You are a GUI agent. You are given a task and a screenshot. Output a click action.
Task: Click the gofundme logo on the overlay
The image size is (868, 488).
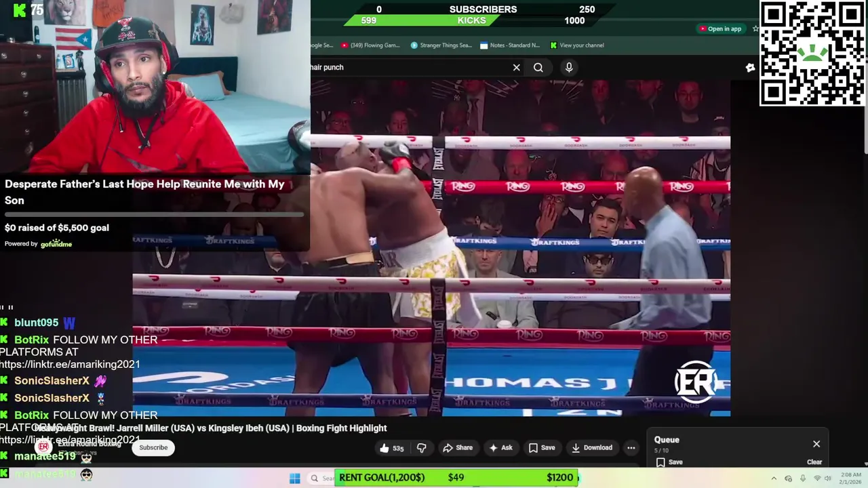coord(56,244)
